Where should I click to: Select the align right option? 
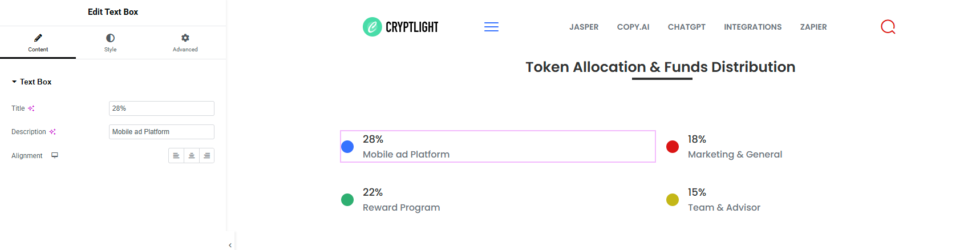coord(207,156)
